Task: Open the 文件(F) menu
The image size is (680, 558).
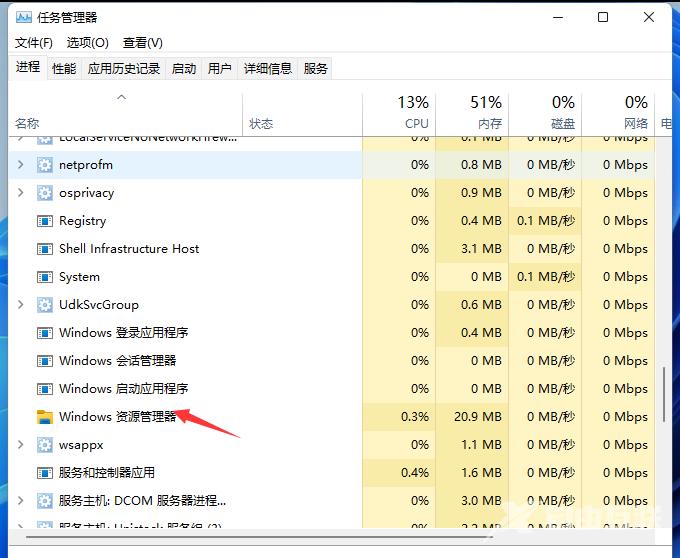Action: point(34,43)
